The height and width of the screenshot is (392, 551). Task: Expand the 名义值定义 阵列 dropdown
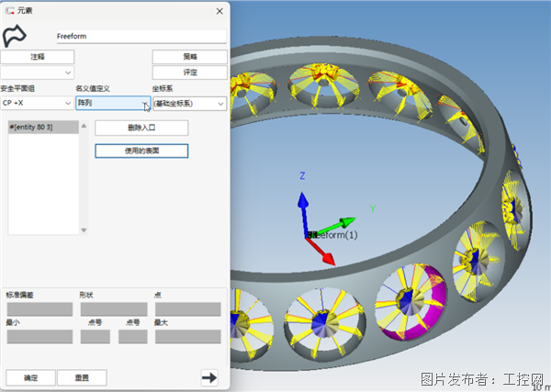click(112, 104)
